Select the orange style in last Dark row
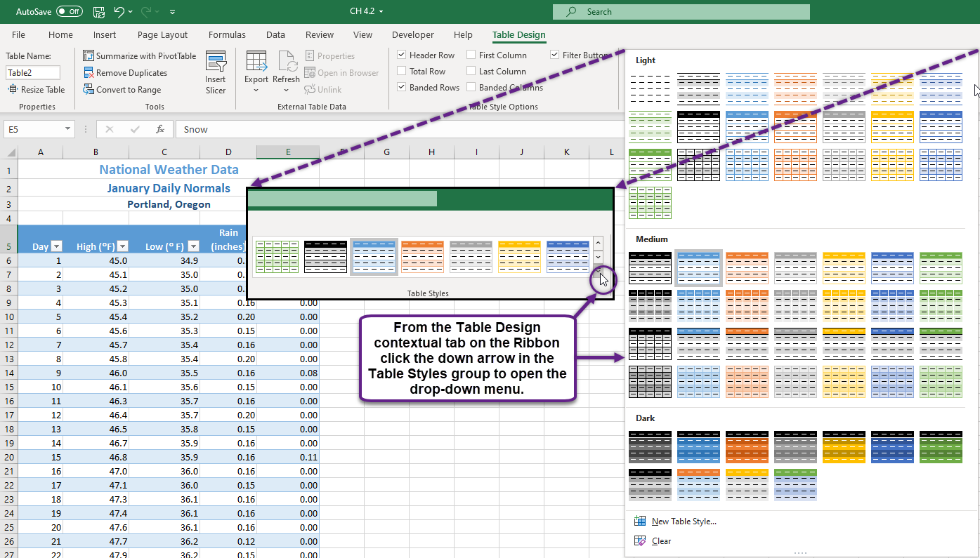This screenshot has width=980, height=558. [699, 485]
